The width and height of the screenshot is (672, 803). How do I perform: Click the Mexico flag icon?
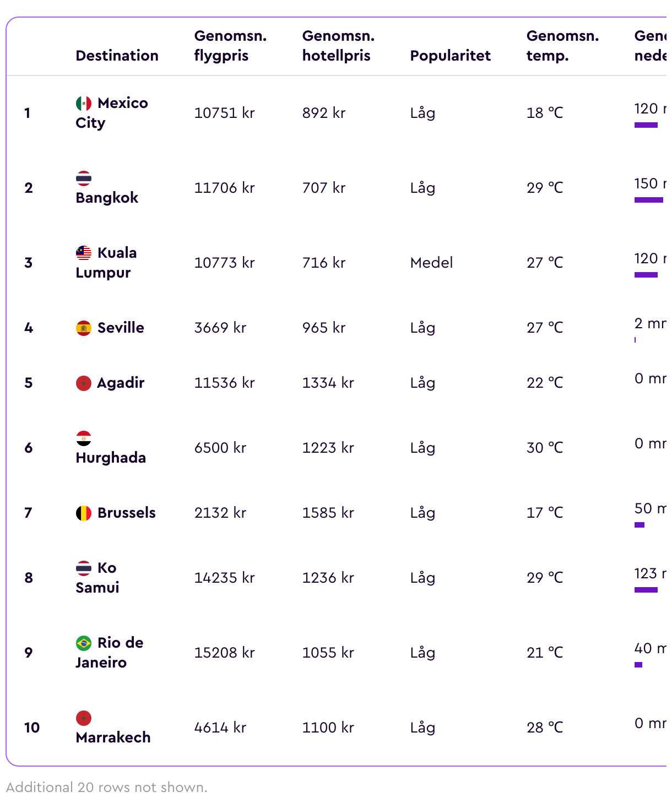pyautogui.click(x=84, y=103)
